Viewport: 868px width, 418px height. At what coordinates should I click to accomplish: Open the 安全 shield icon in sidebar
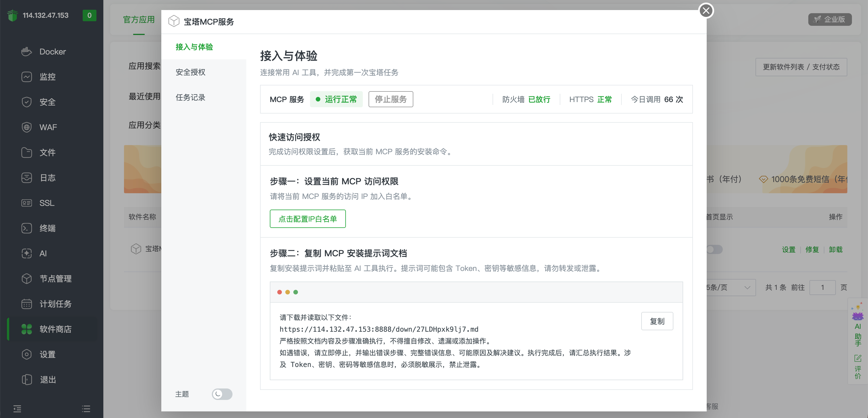coord(27,102)
